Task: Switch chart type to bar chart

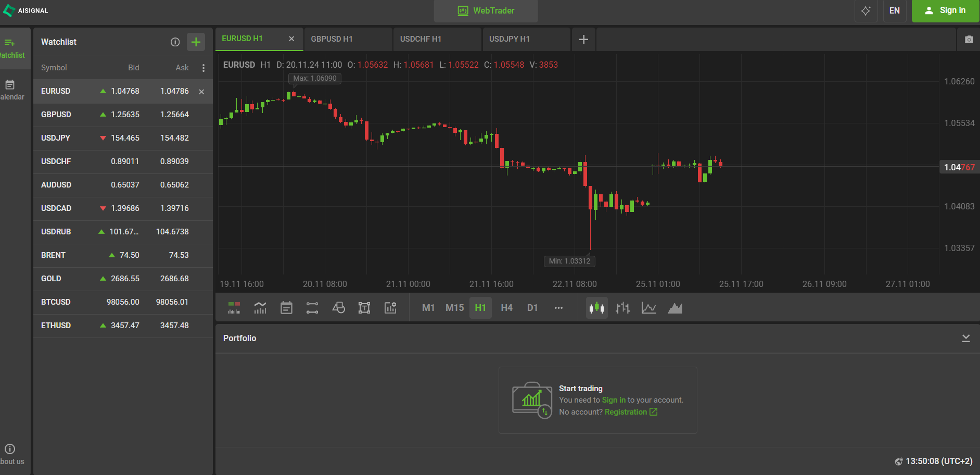Action: pos(622,308)
